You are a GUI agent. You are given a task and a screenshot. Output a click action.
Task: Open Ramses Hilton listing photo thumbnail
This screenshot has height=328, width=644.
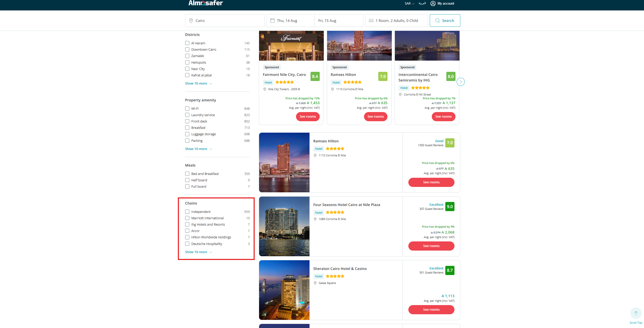coord(284,162)
